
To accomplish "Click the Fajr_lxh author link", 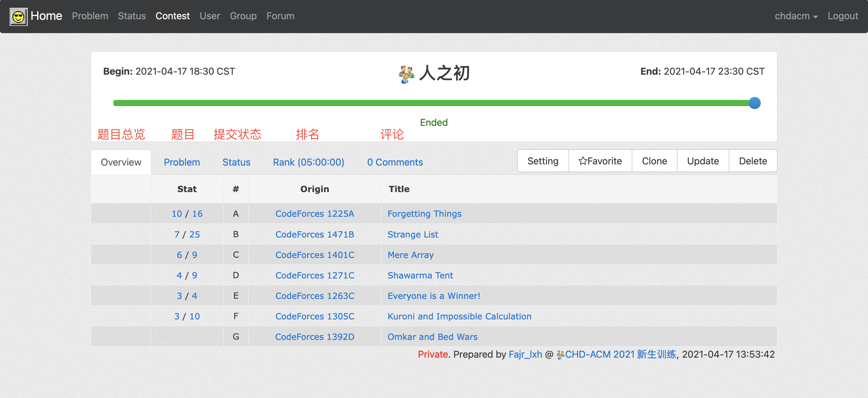I will coord(525,355).
